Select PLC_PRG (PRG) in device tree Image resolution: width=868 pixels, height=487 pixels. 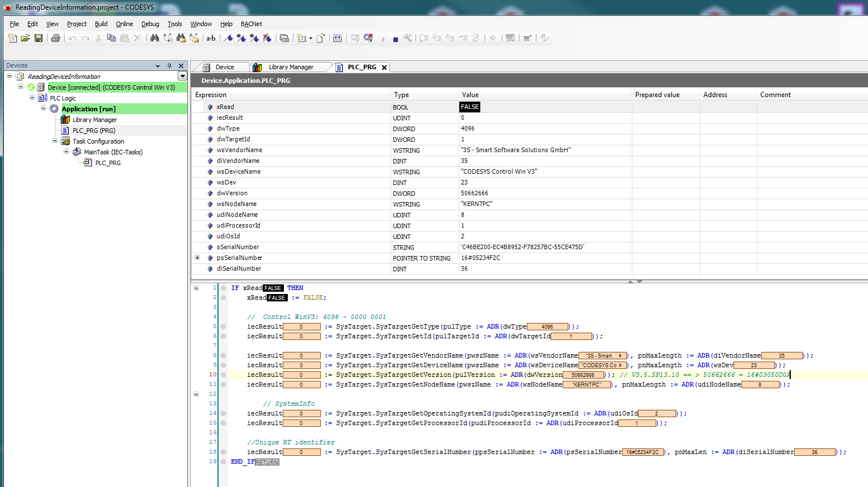click(94, 131)
